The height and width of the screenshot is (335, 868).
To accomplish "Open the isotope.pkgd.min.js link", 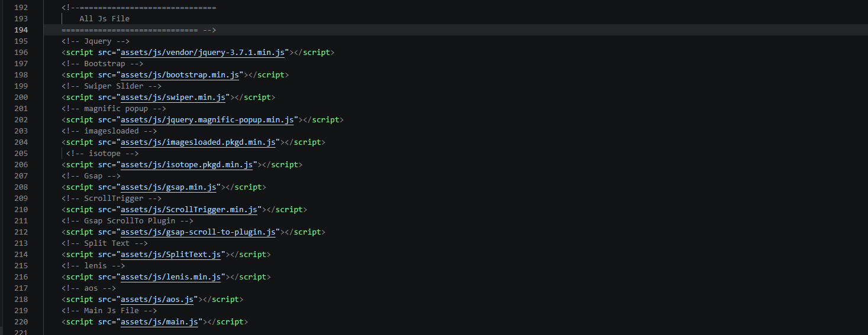I will tap(187, 164).
